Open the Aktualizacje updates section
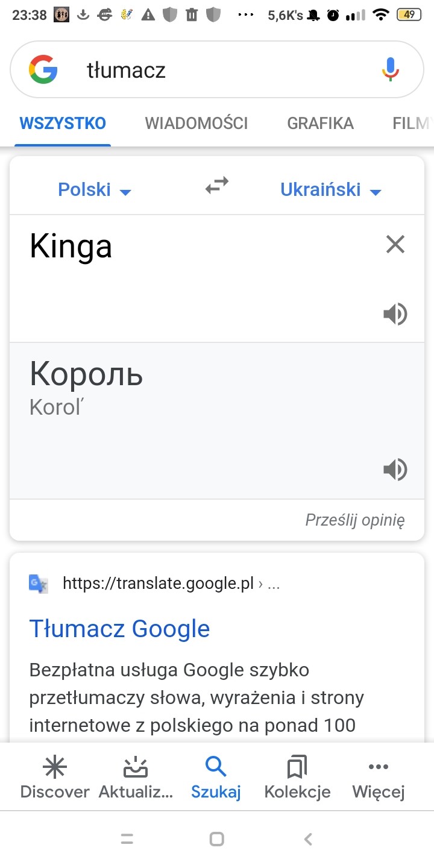 [136, 778]
